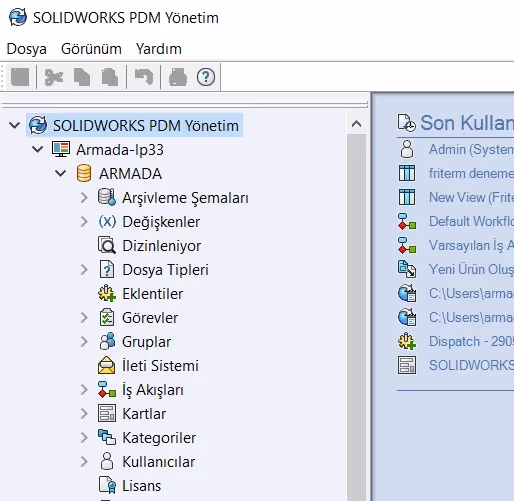Expand the Dosya Tipleri node
The width and height of the screenshot is (514, 501).
pyautogui.click(x=84, y=270)
